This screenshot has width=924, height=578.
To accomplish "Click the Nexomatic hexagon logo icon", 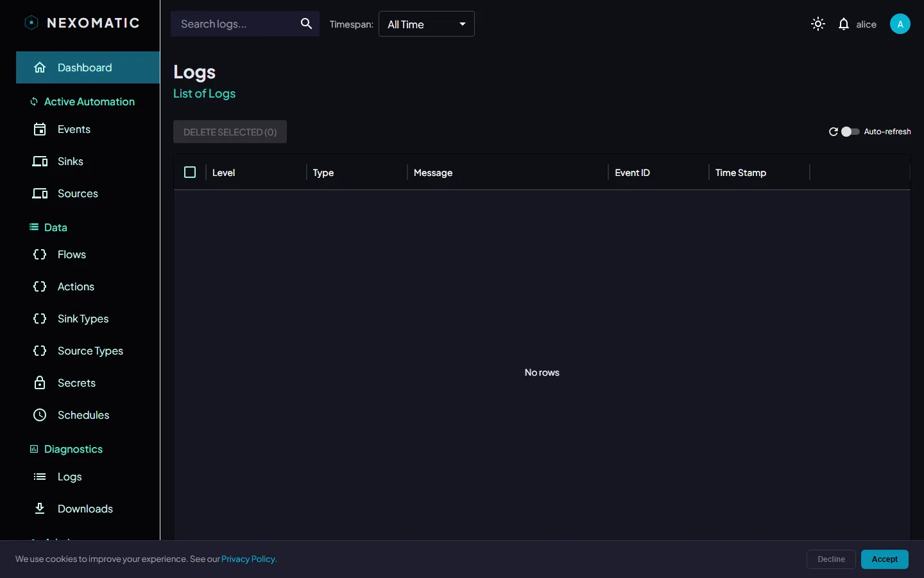I will [31, 23].
